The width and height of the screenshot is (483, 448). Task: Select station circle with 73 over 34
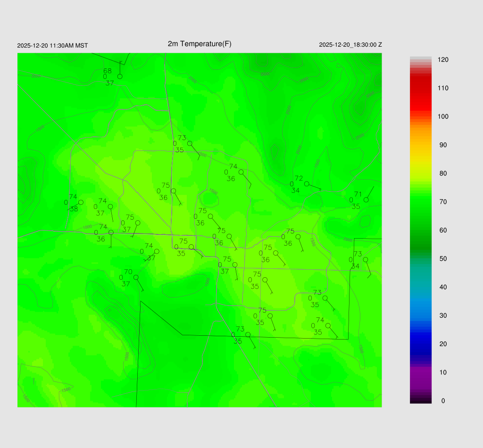[x=366, y=259]
